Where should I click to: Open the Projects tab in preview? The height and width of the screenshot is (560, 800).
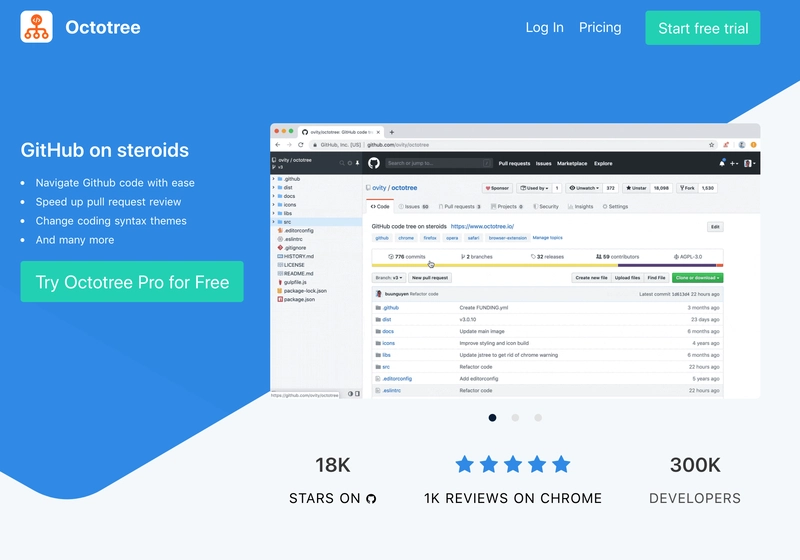(507, 207)
